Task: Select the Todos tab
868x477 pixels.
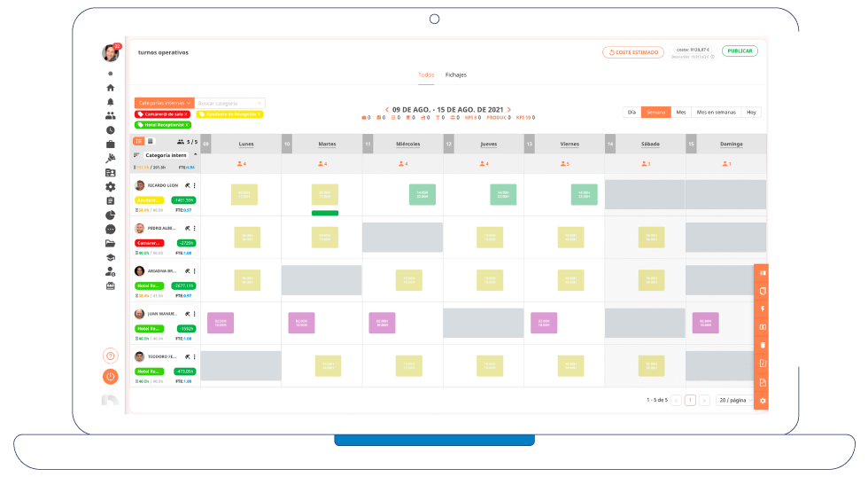Action: (426, 74)
